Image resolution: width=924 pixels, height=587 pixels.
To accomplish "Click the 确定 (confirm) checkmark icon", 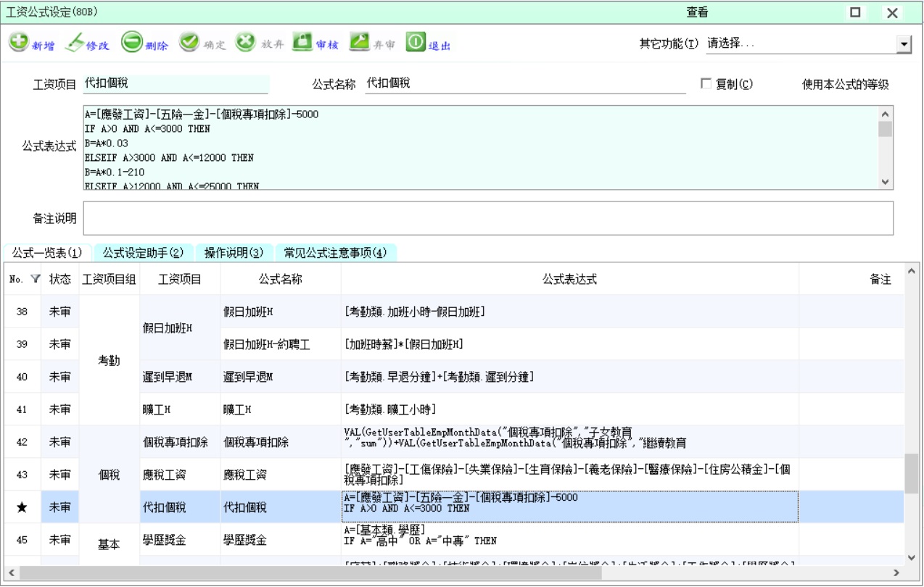I will click(190, 43).
